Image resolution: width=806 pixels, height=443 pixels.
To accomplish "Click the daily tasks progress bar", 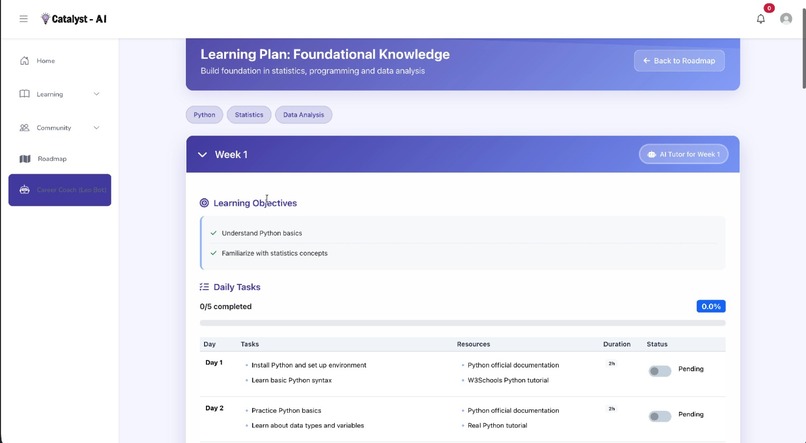I will (463, 323).
